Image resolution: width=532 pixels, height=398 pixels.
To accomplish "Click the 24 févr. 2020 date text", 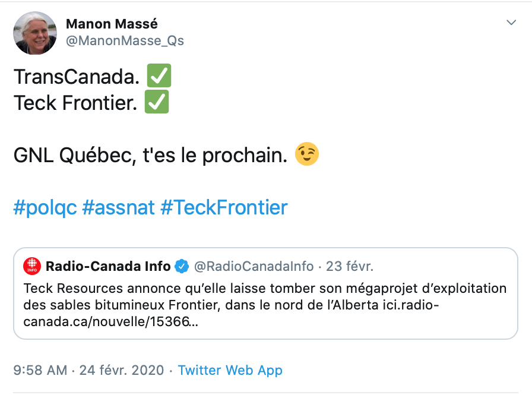I will point(122,370).
